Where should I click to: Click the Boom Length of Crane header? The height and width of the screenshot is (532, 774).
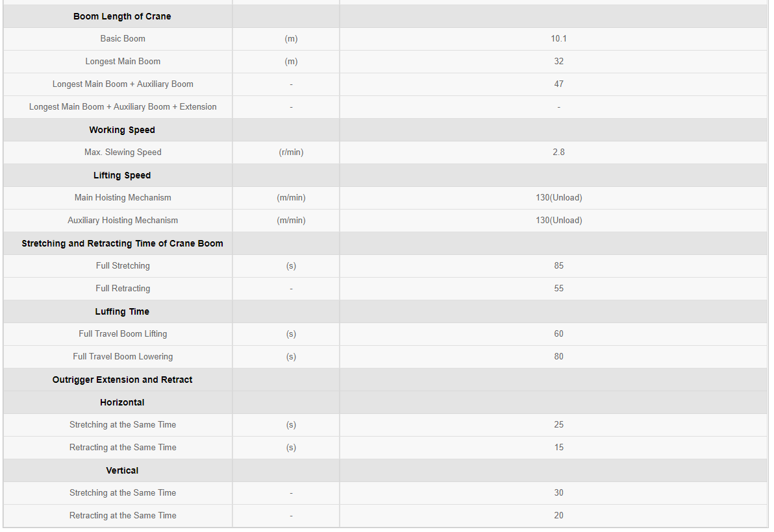coord(123,16)
